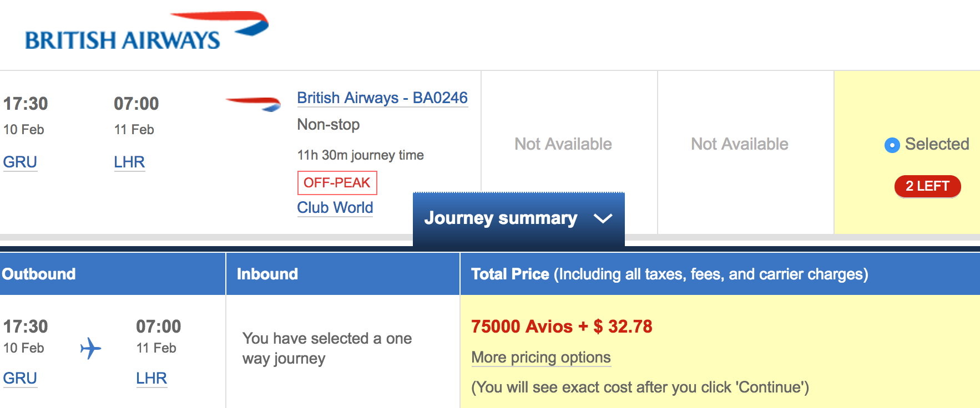Viewport: 980px width, 408px height.
Task: Open the Journey summary tab
Action: (x=501, y=218)
